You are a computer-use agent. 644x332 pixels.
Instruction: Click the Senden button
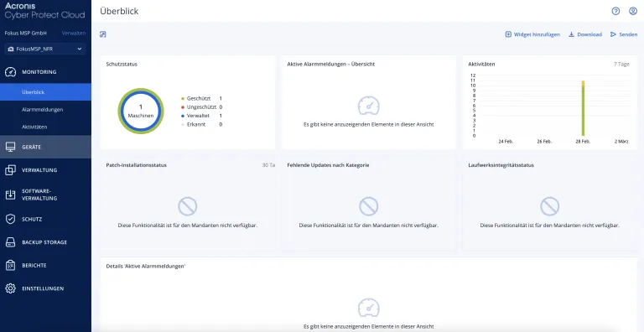pyautogui.click(x=624, y=34)
